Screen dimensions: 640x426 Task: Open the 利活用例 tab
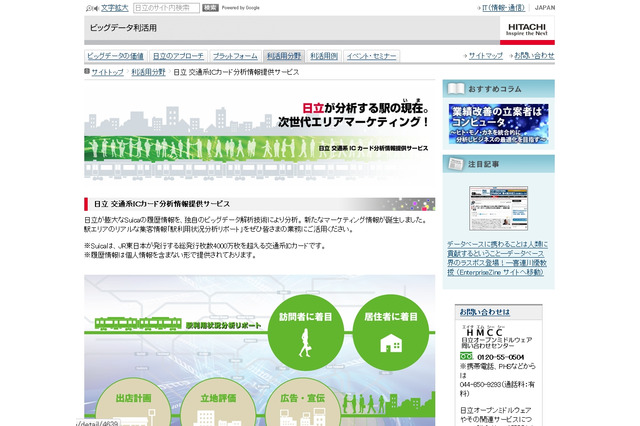(x=324, y=56)
